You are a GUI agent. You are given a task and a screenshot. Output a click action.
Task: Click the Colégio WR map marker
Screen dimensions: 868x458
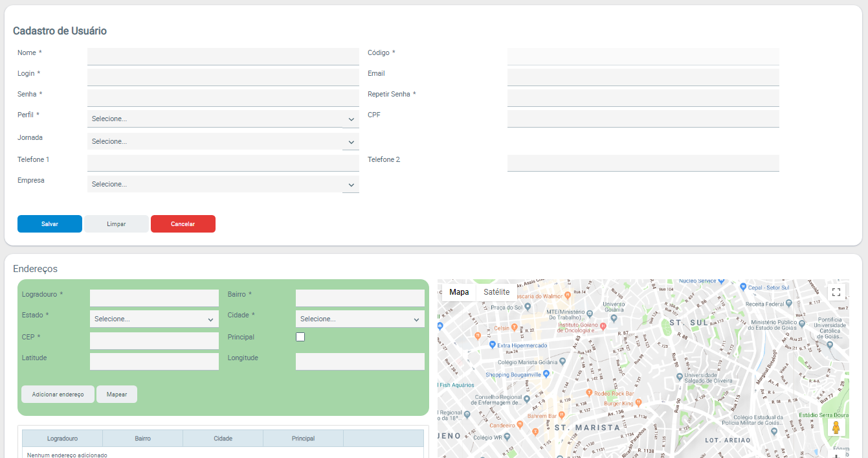[507, 437]
